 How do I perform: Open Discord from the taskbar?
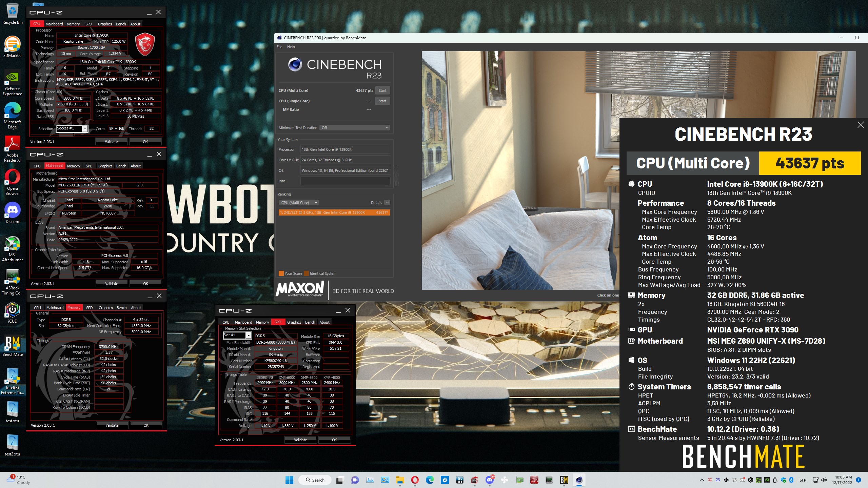tap(490, 480)
